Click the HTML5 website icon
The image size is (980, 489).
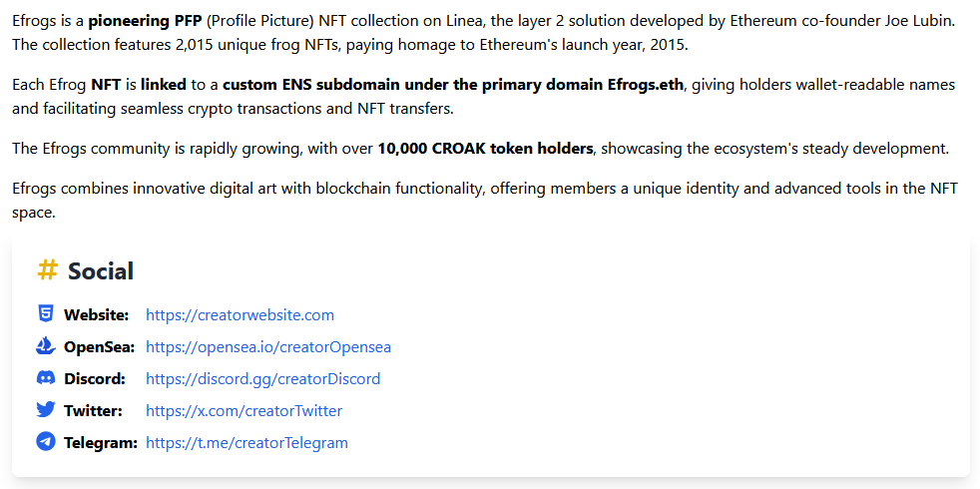(x=46, y=314)
